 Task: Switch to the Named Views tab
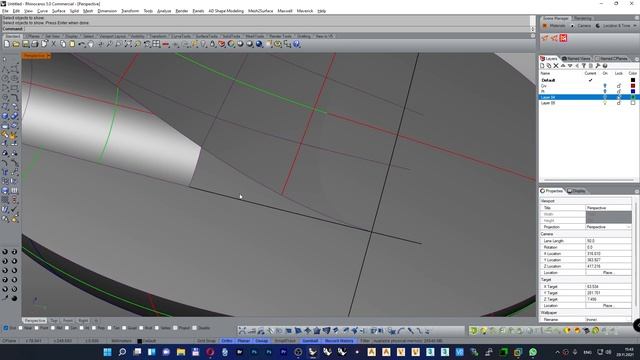pos(576,59)
